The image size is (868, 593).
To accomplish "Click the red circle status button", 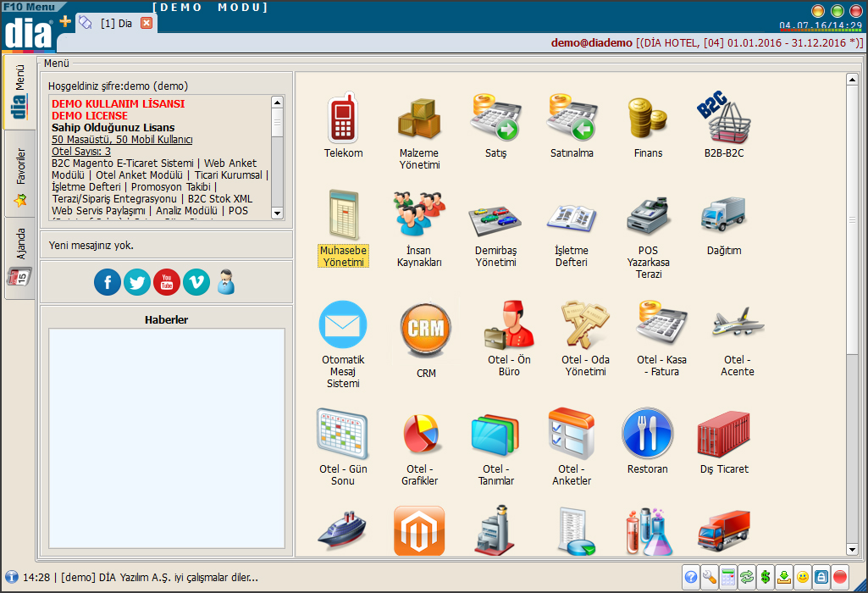I will (840, 578).
